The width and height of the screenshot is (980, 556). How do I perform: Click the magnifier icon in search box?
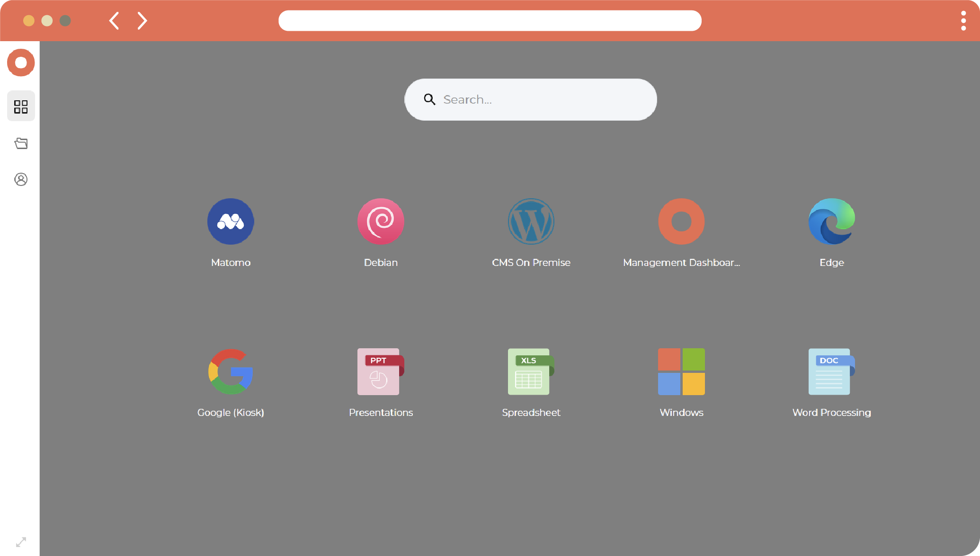pos(429,99)
